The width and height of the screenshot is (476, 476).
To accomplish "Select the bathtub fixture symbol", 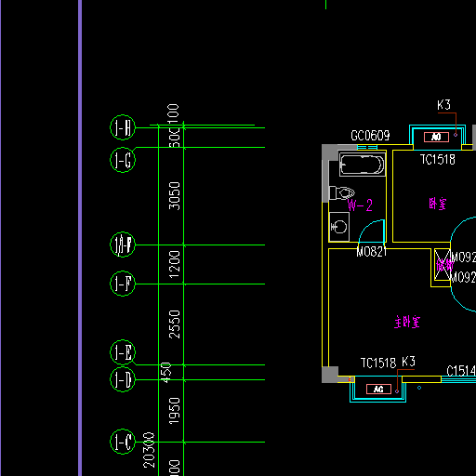I will pyautogui.click(x=363, y=165).
